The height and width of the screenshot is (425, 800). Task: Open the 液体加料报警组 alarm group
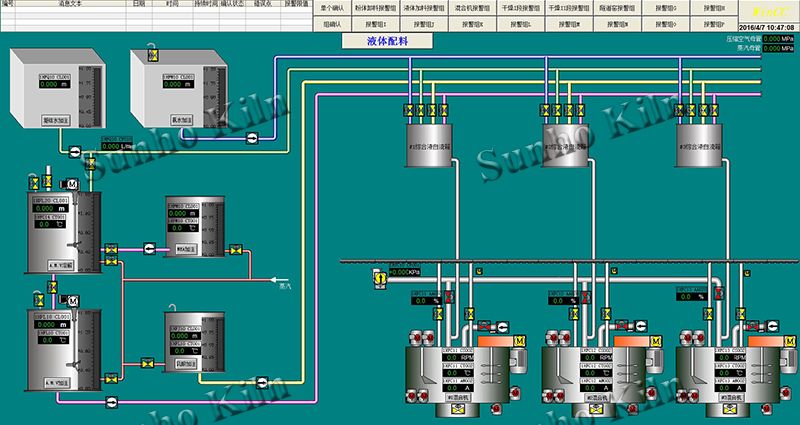pyautogui.click(x=424, y=8)
